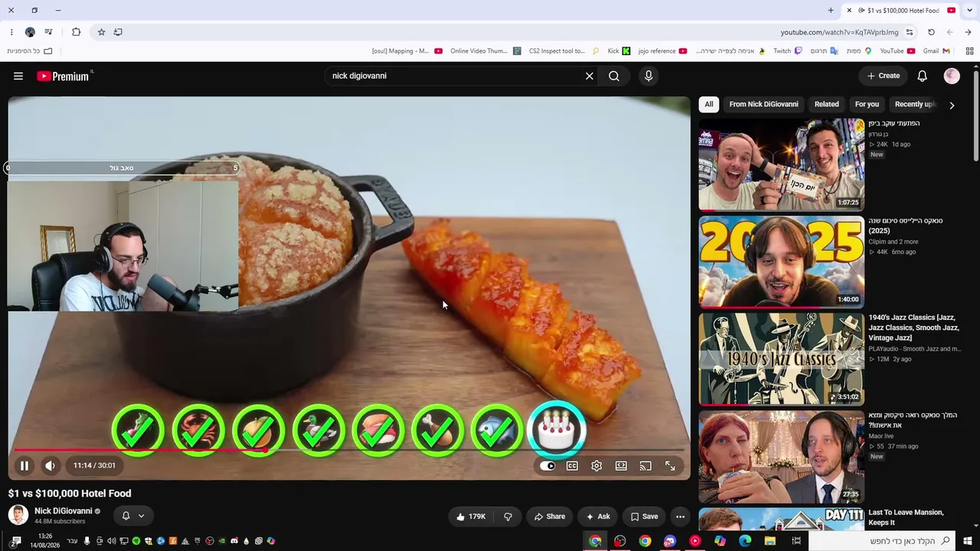Select From Nick DiGiovanni chip
Screen dimensions: 980x551
point(763,104)
